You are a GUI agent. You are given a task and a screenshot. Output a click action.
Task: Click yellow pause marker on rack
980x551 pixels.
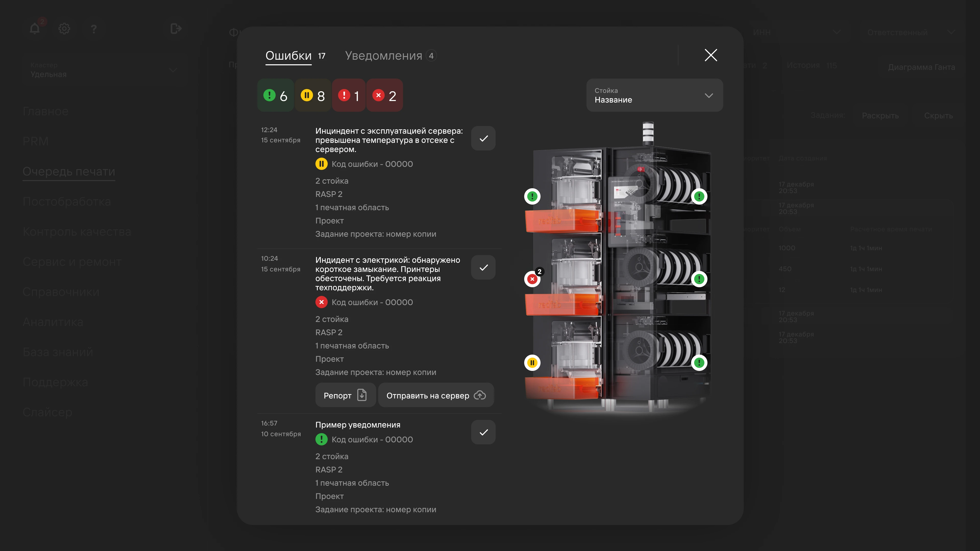point(532,362)
